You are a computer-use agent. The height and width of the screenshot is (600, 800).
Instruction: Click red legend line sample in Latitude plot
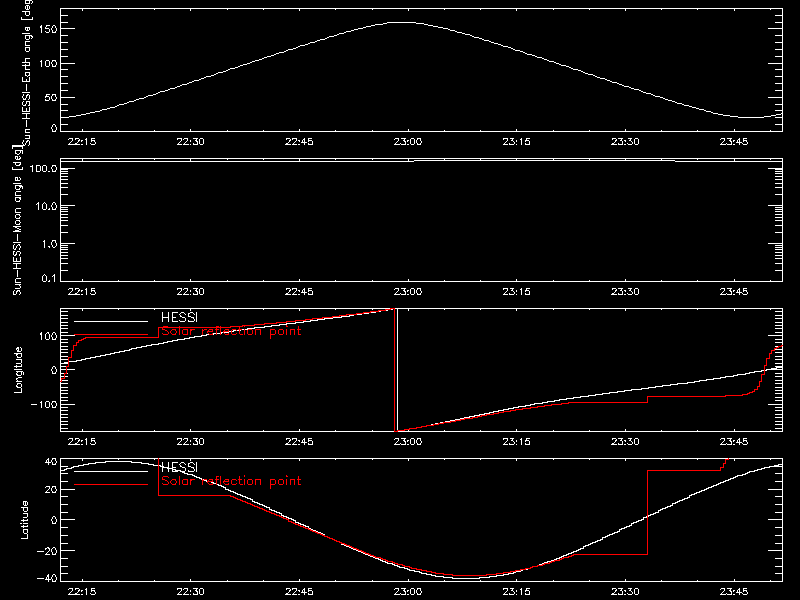(x=111, y=485)
